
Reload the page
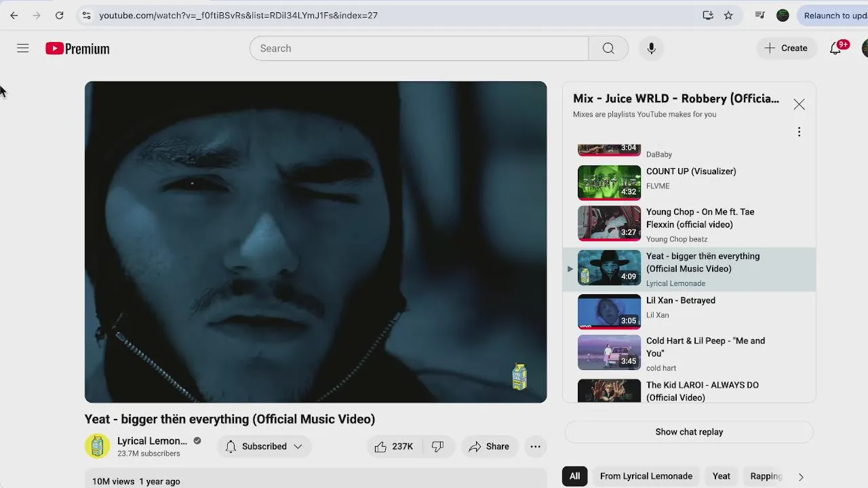click(x=59, y=15)
